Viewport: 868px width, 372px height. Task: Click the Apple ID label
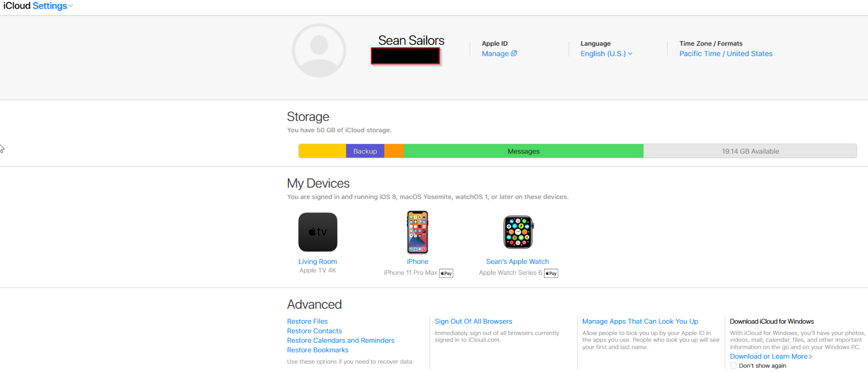[x=495, y=44]
